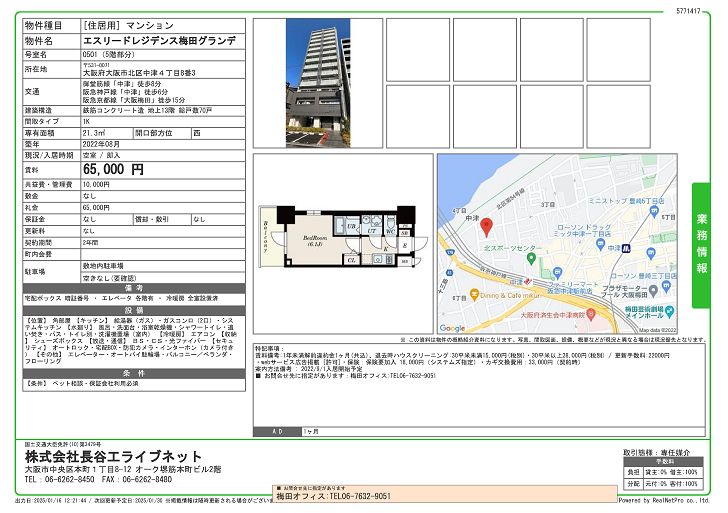Click company name 株式会社長谷工ライブネット
Viewport: 728px width, 513px height.
(x=113, y=457)
